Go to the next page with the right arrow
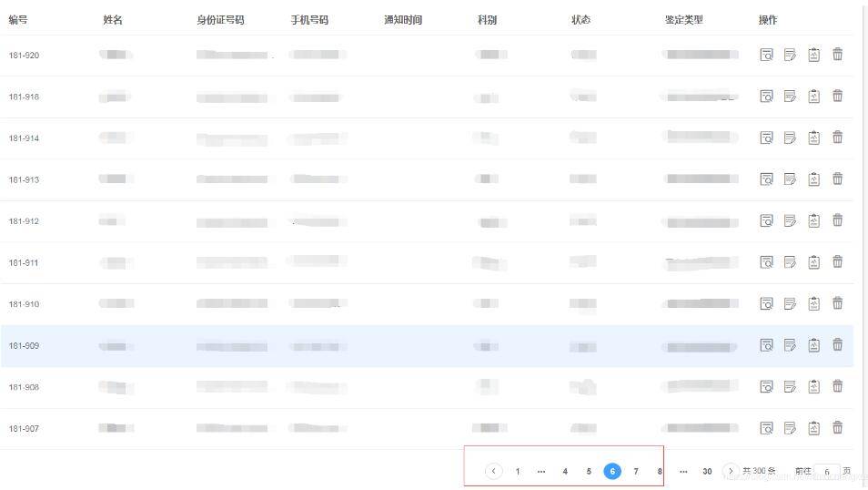Viewport: 868px width, 490px height. (x=731, y=471)
